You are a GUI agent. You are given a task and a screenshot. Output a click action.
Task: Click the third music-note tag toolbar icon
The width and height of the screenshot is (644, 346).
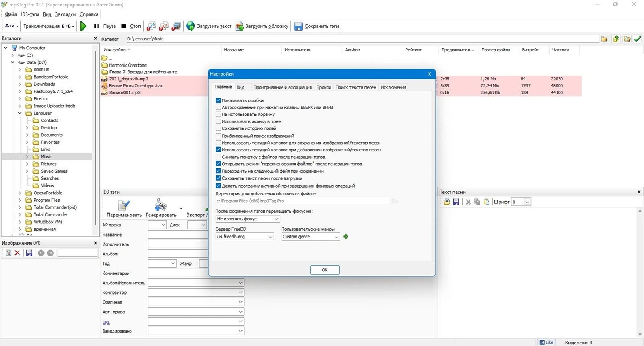[177, 26]
